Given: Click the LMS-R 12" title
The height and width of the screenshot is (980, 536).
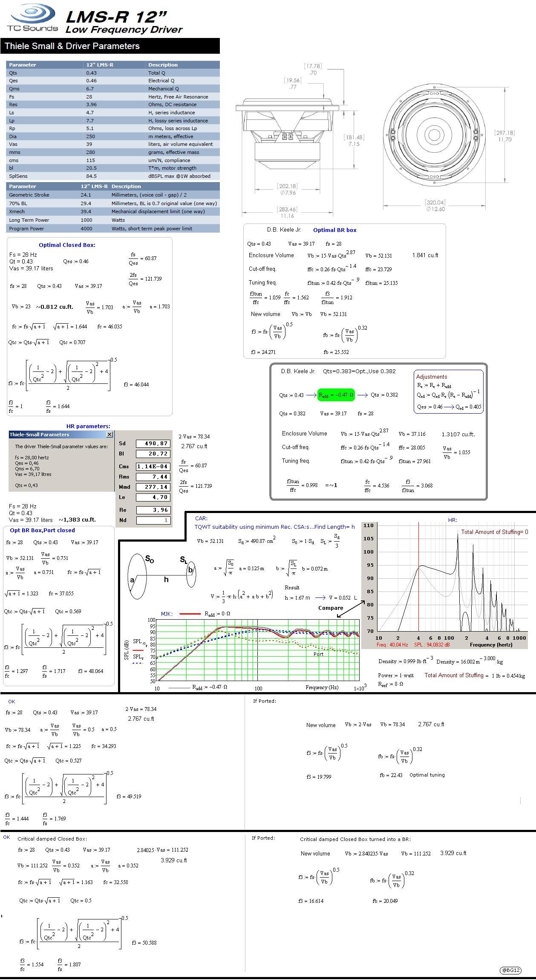Looking at the screenshot, I should (x=116, y=16).
